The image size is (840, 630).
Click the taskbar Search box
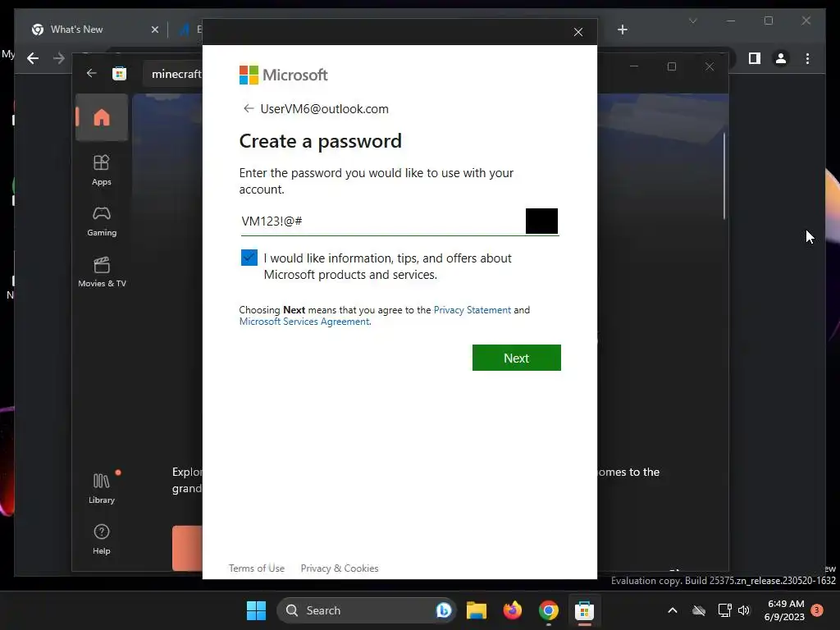coord(367,610)
